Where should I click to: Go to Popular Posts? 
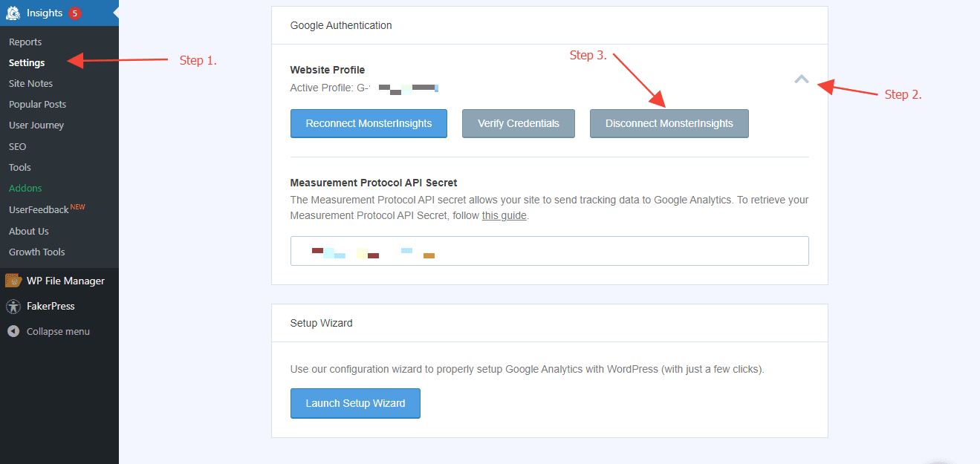37,105
